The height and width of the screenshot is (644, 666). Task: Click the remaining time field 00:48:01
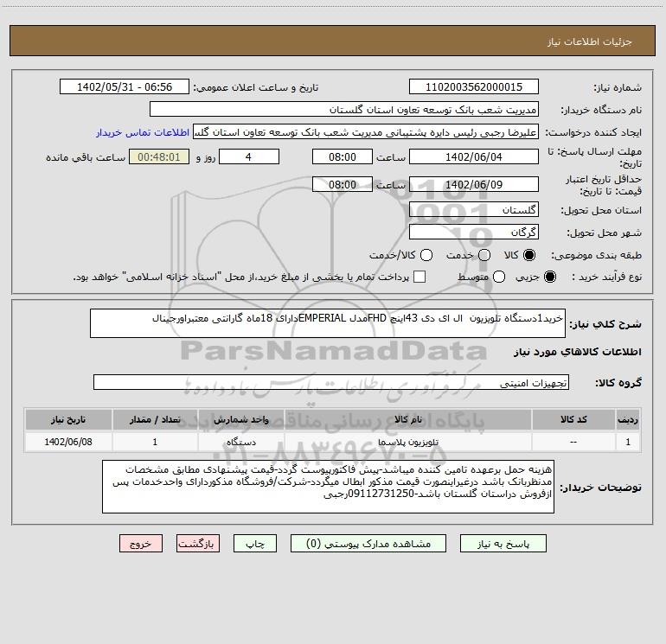point(159,157)
